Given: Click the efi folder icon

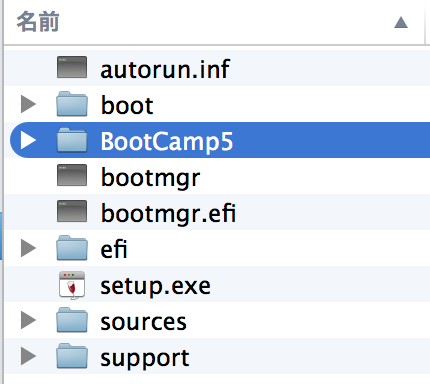Looking at the screenshot, I should pyautogui.click(x=72, y=248).
